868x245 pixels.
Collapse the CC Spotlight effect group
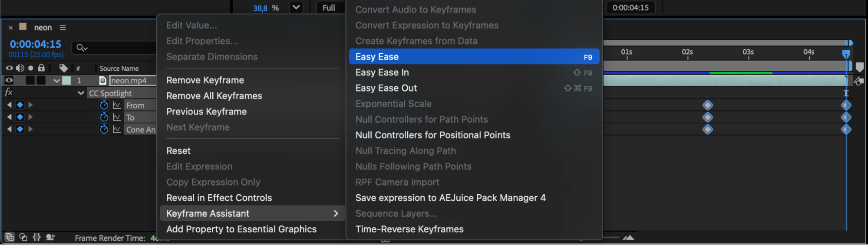pos(81,93)
